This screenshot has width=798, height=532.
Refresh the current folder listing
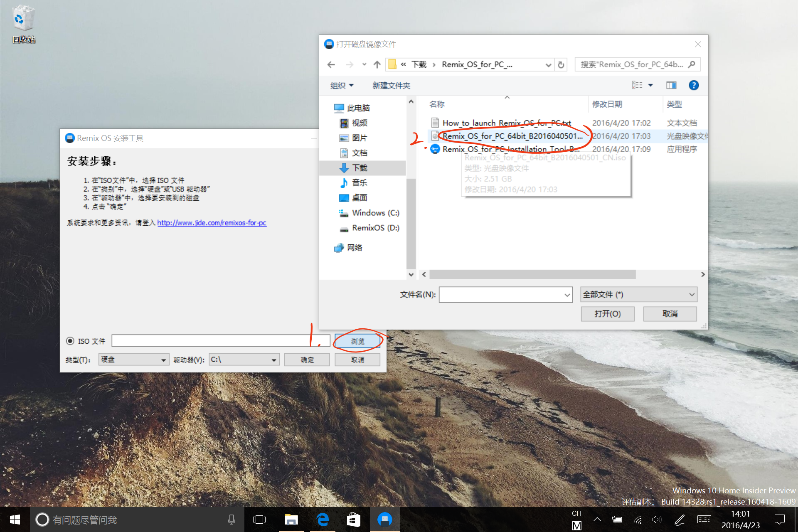[561, 64]
